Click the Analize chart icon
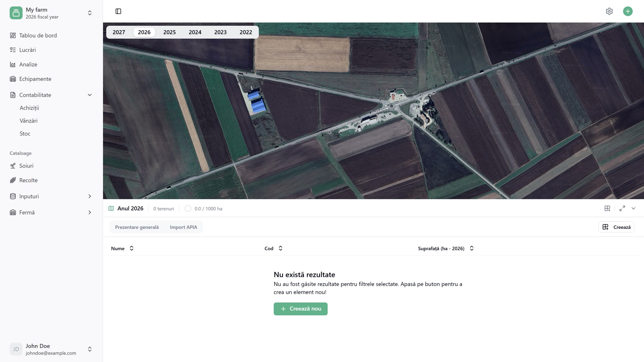Image resolution: width=644 pixels, height=362 pixels. (x=13, y=64)
